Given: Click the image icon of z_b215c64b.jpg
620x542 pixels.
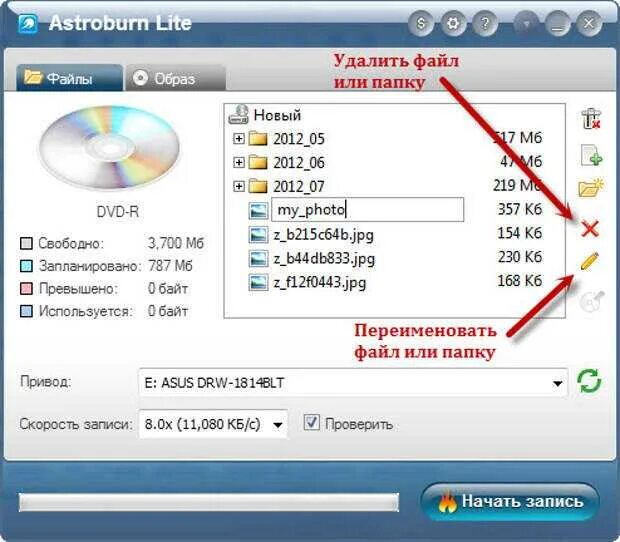Looking at the screenshot, I should (258, 234).
